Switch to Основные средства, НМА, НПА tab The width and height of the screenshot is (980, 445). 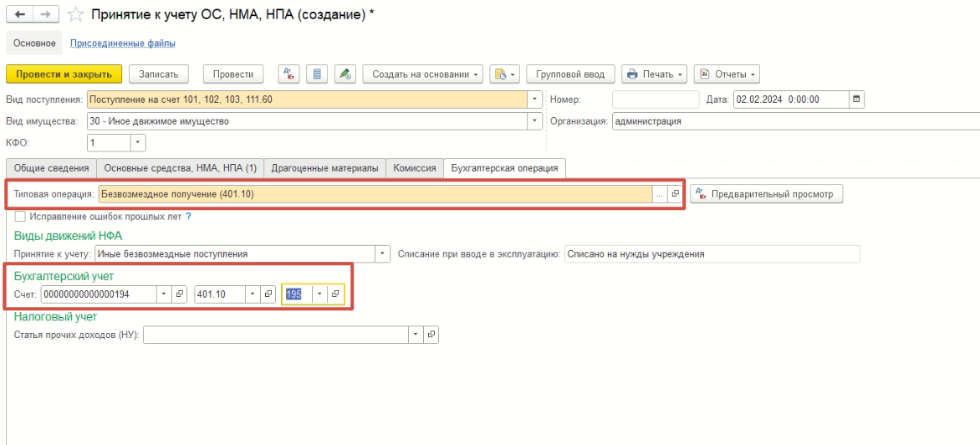click(x=181, y=168)
